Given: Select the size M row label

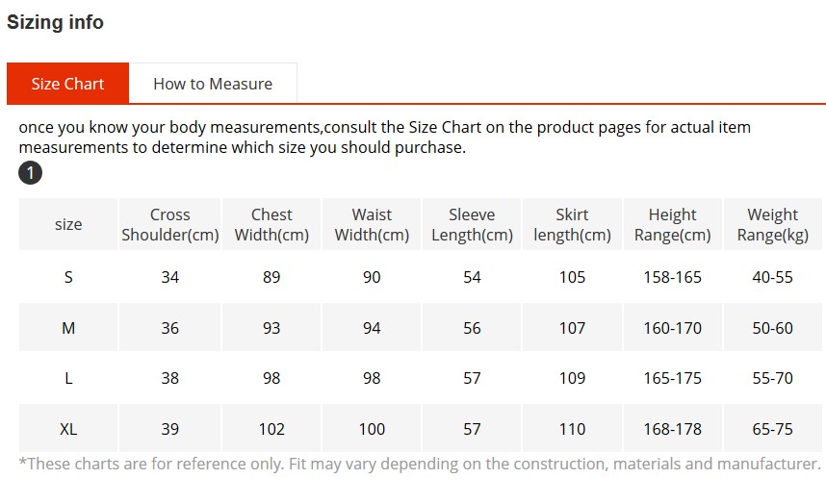Looking at the screenshot, I should (x=68, y=328).
